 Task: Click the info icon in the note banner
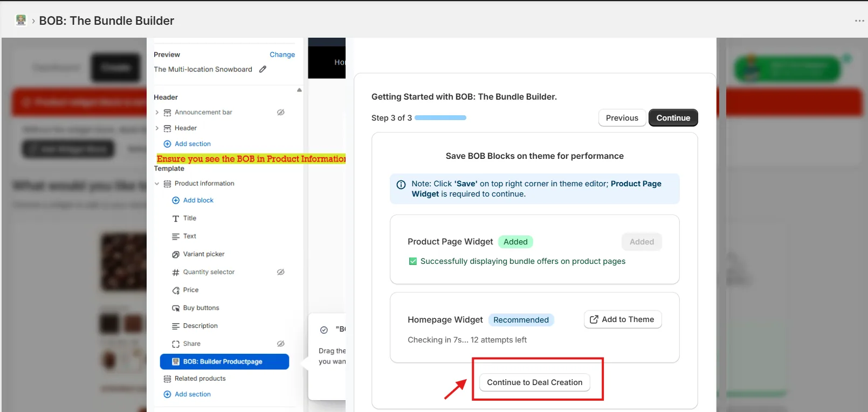click(x=401, y=185)
